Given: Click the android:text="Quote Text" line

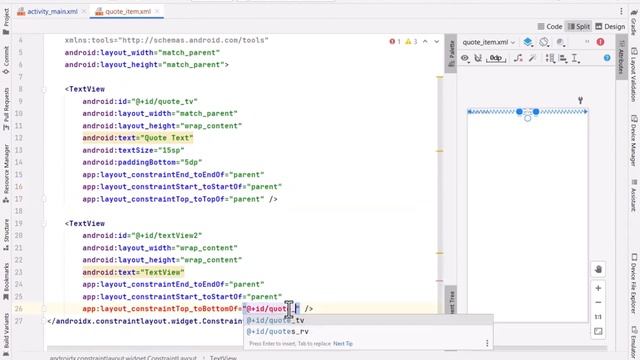Looking at the screenshot, I should click(x=138, y=138).
